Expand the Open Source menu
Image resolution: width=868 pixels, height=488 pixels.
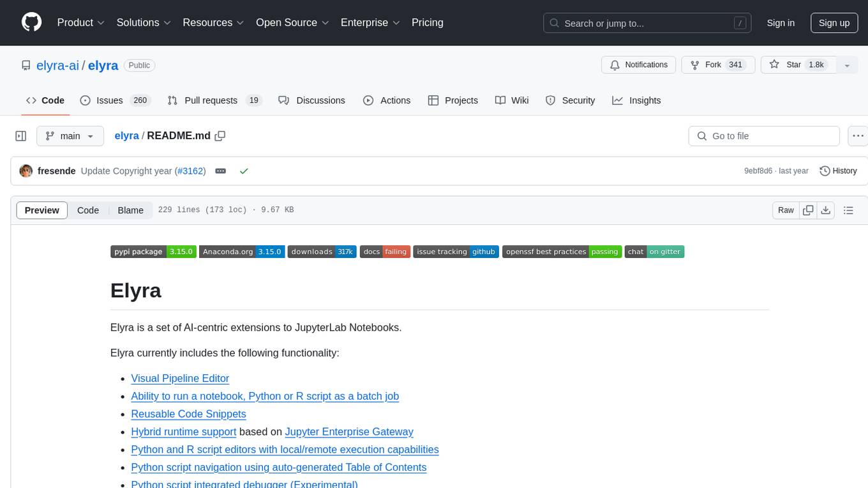[x=292, y=22]
